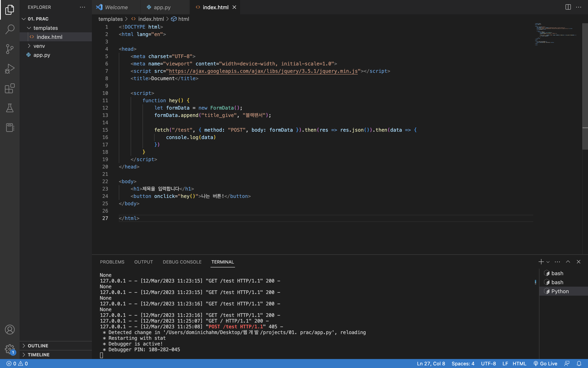588x368 pixels.
Task: Open the OUTPUT panel tab
Action: (x=144, y=262)
